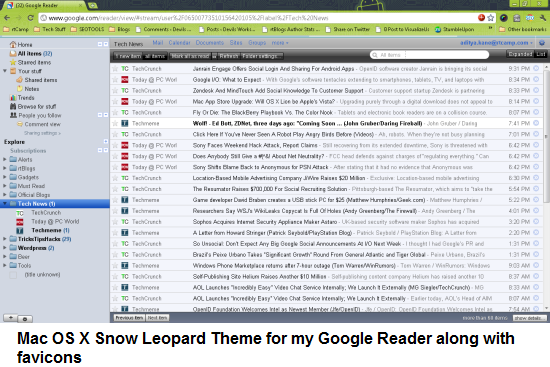The width and height of the screenshot is (550, 367).
Task: Click Mark all as read button
Action: pos(190,56)
